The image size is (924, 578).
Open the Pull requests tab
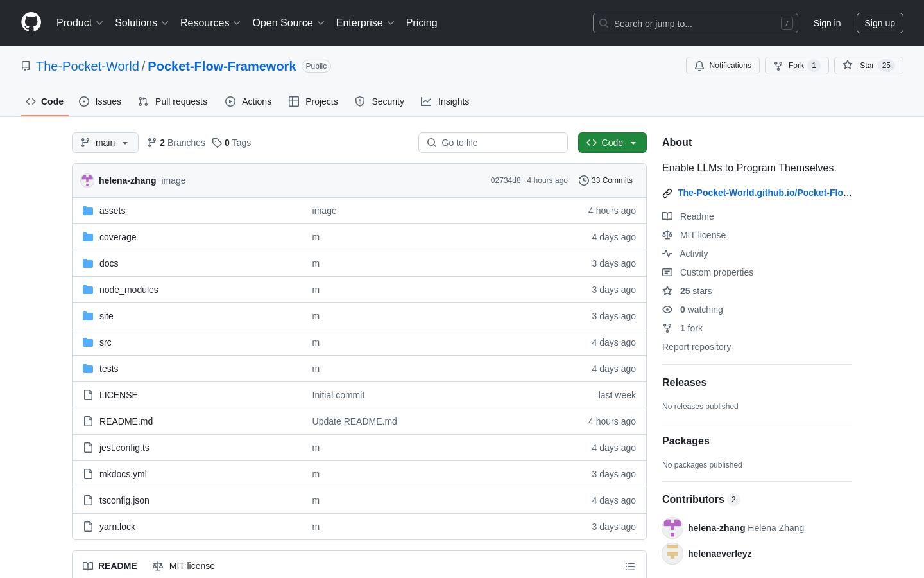click(x=173, y=101)
